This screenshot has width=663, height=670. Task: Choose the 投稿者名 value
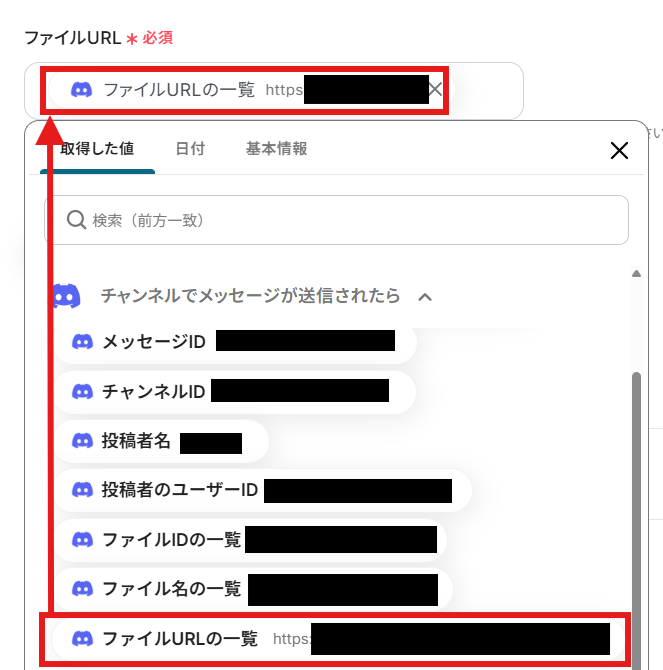click(x=161, y=441)
